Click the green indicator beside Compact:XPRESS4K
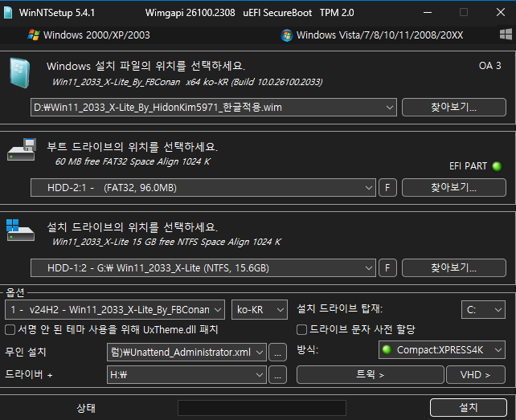Image resolution: width=516 pixels, height=420 pixels. click(x=387, y=349)
